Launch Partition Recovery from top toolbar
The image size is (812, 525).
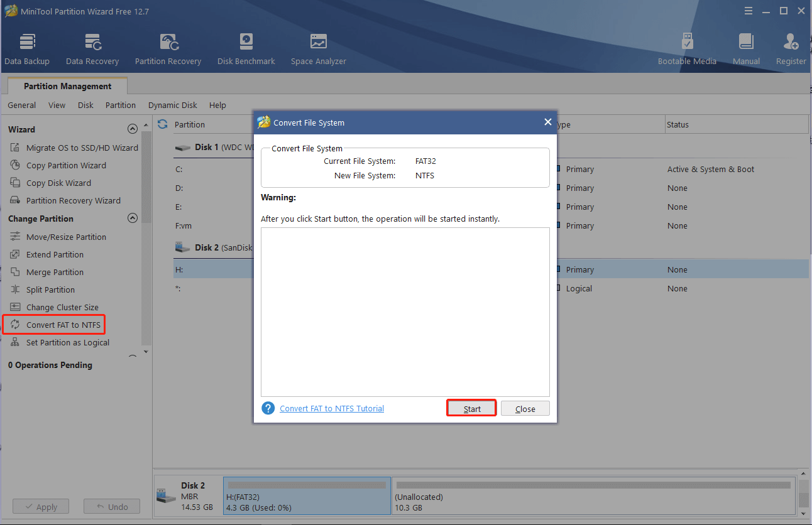coord(168,50)
